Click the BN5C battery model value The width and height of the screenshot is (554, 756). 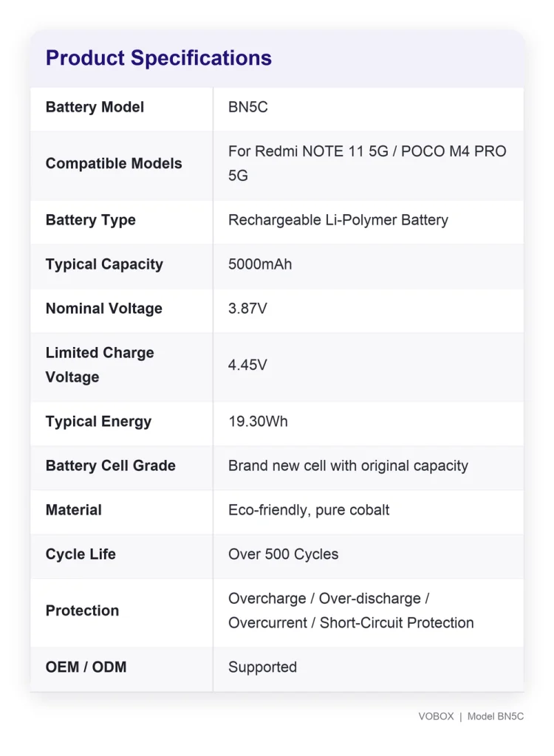(248, 107)
